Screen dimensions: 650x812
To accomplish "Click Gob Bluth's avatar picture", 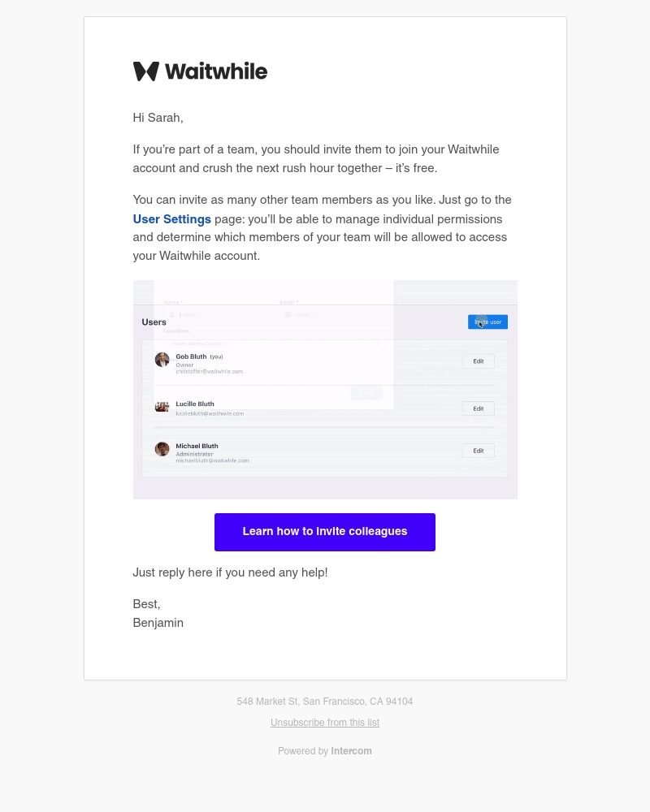I will pos(162,360).
